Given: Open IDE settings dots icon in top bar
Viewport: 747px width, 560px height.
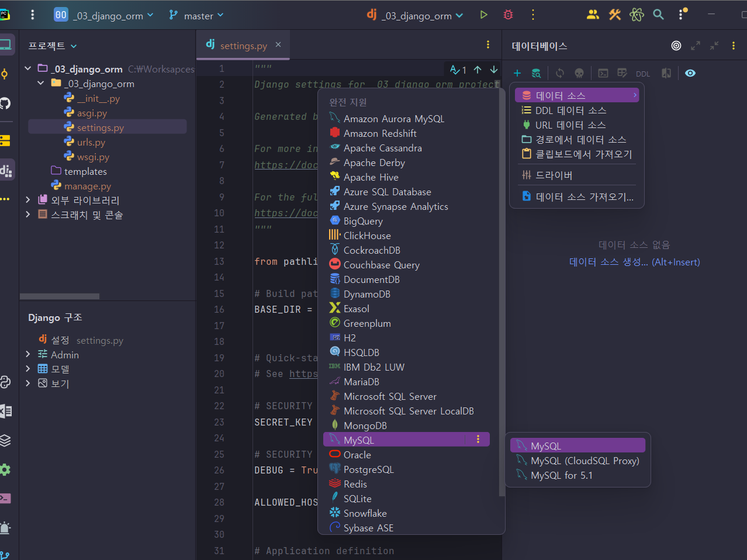Looking at the screenshot, I should point(682,15).
